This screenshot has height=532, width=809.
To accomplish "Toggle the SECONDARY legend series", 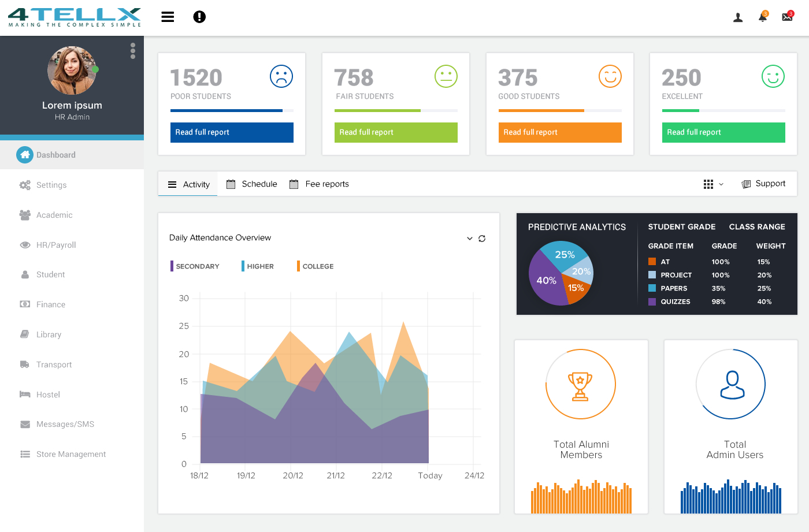I will [x=195, y=266].
